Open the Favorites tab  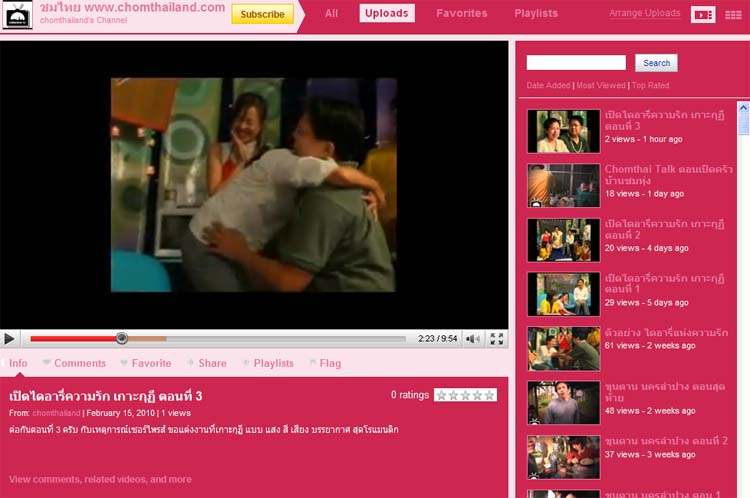[462, 13]
